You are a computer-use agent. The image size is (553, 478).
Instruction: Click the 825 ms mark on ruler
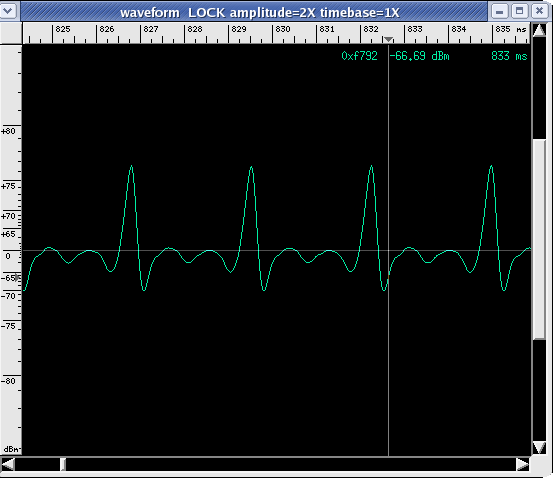[63, 29]
